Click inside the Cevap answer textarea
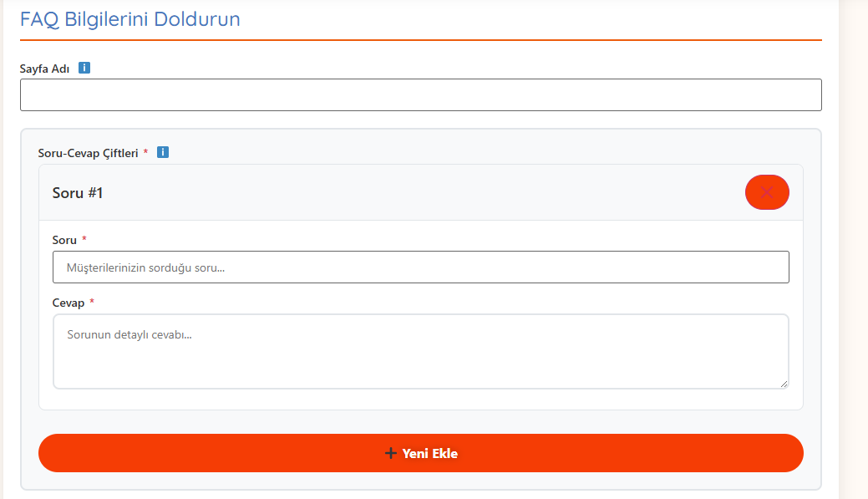 point(420,351)
